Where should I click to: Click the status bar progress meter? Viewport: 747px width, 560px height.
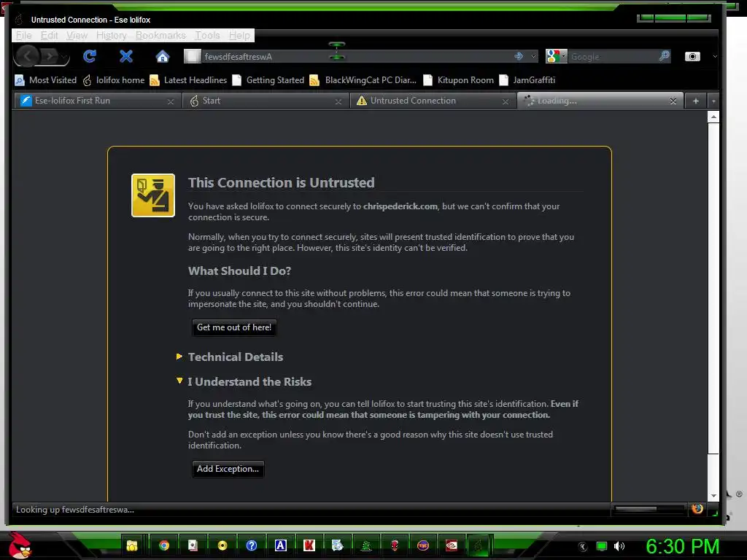pos(649,509)
